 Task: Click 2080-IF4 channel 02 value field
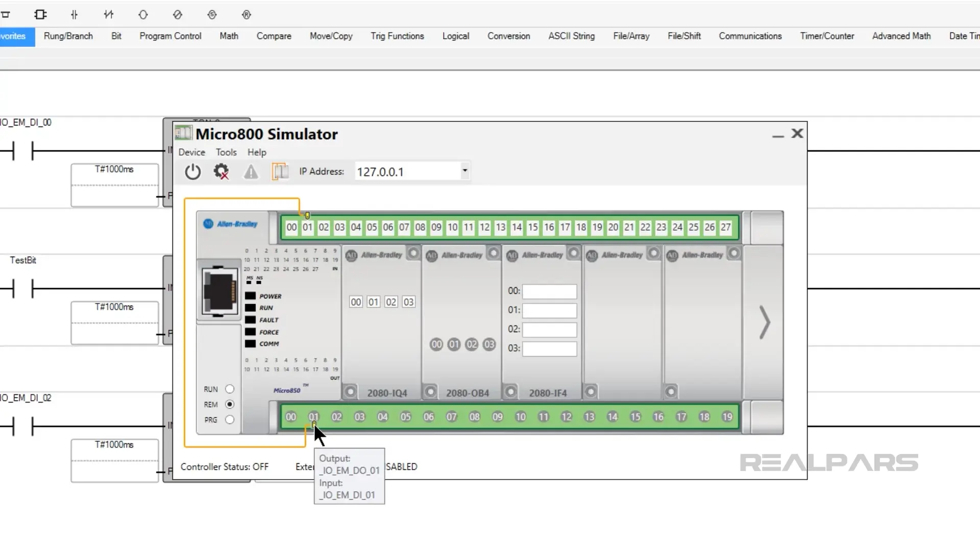[549, 330]
